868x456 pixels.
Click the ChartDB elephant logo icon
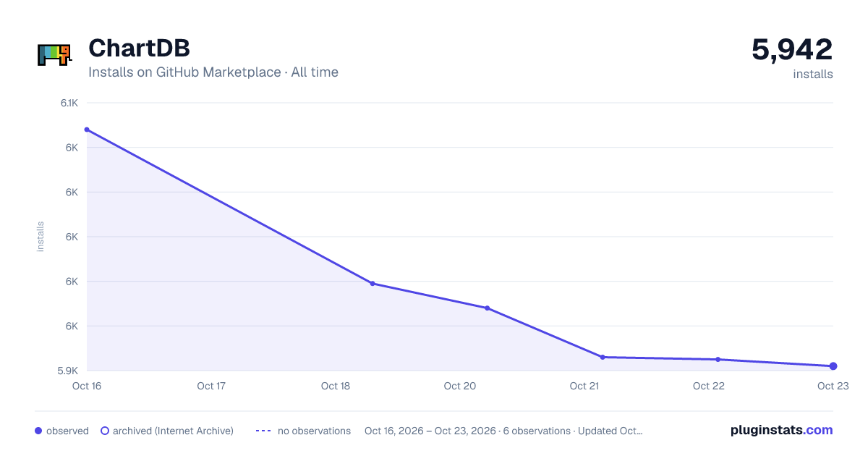[54, 55]
